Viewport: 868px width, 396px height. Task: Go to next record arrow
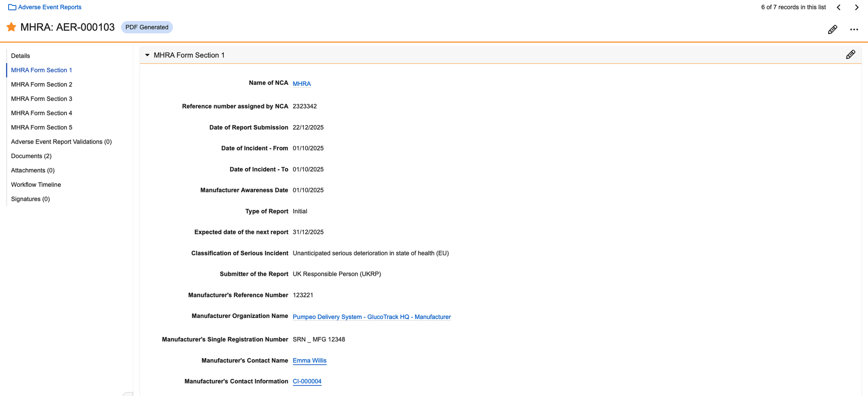[x=856, y=7]
